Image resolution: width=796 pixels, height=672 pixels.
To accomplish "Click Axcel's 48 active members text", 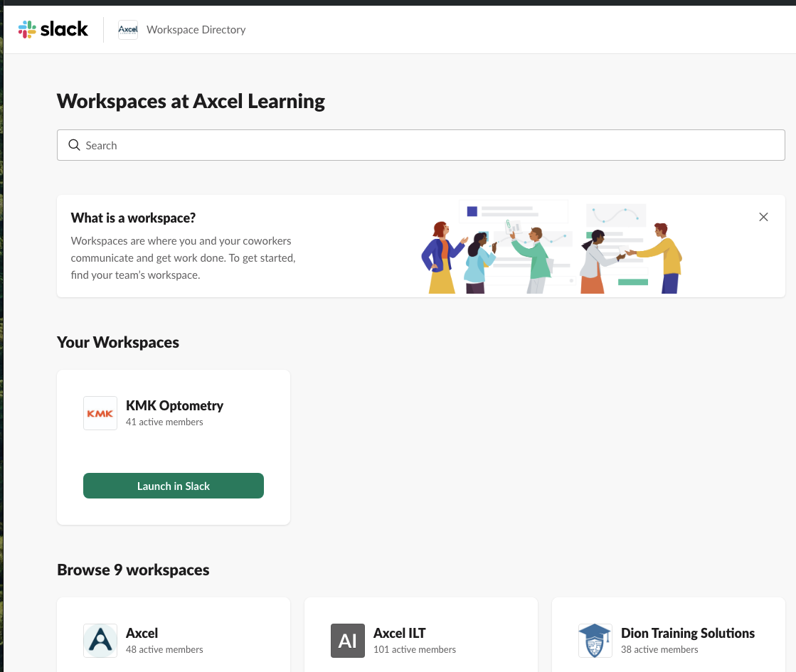I will (164, 650).
